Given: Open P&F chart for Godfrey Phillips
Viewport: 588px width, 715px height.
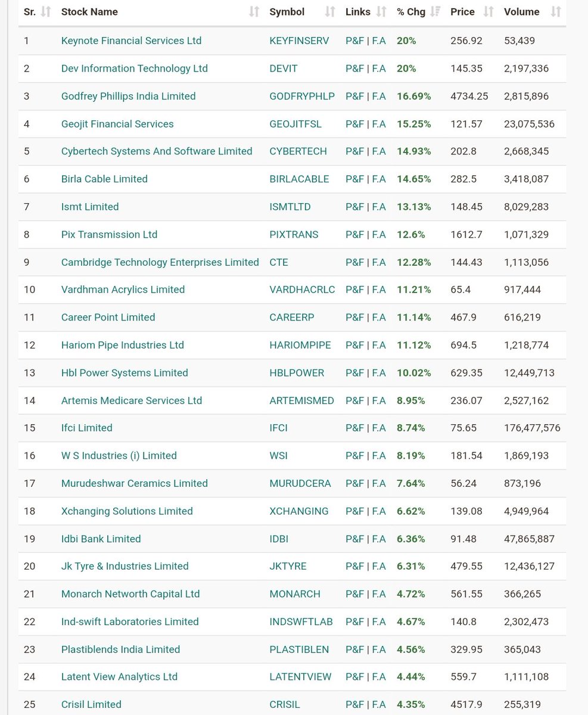Looking at the screenshot, I should (354, 96).
